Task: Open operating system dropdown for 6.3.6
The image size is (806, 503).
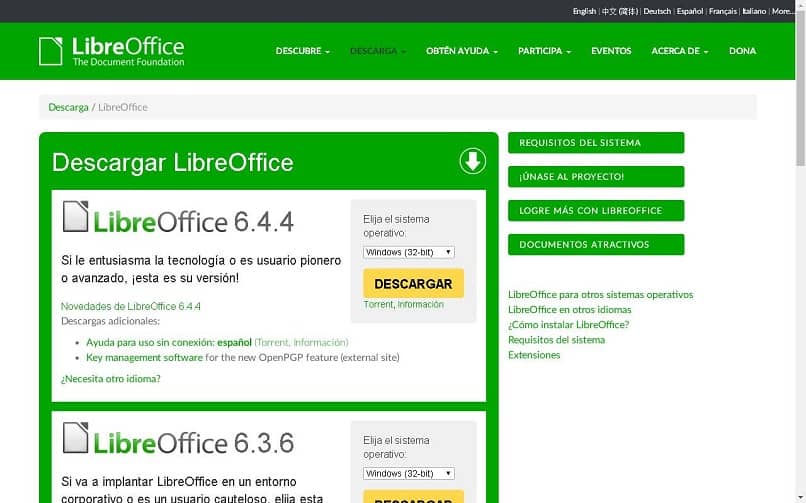Action: click(409, 474)
